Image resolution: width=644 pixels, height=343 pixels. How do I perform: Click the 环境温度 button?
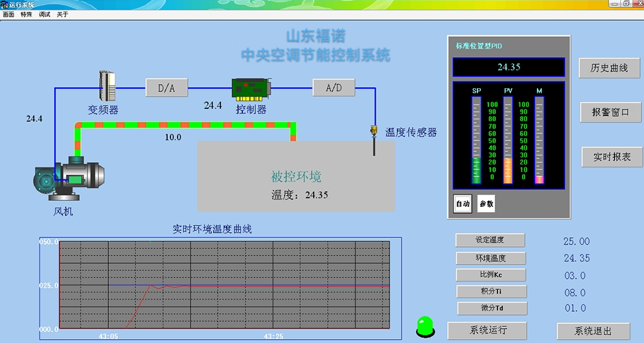pos(491,258)
